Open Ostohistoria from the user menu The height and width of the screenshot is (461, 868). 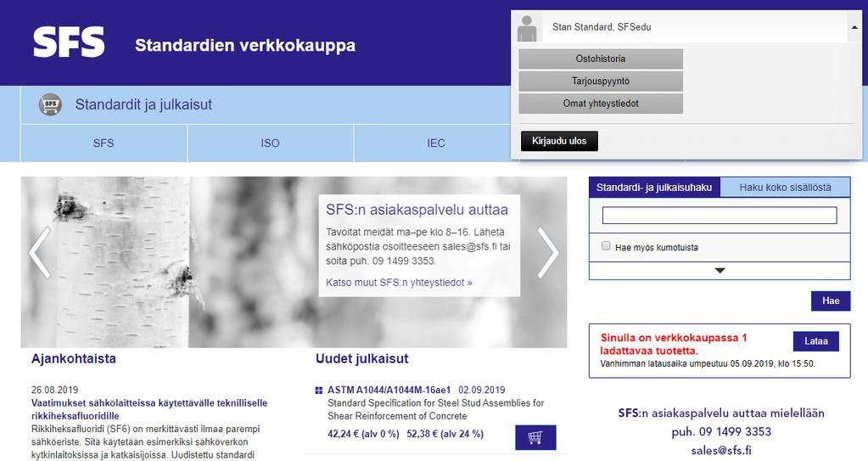pyautogui.click(x=601, y=59)
